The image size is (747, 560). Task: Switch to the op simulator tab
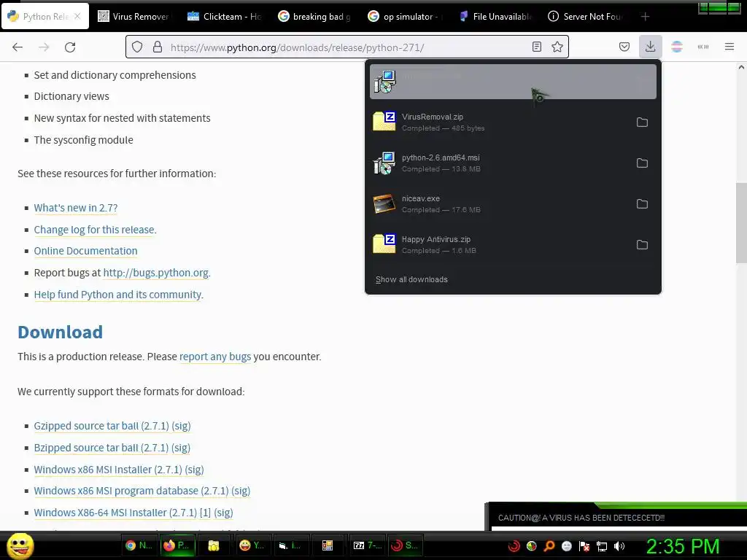tap(405, 16)
